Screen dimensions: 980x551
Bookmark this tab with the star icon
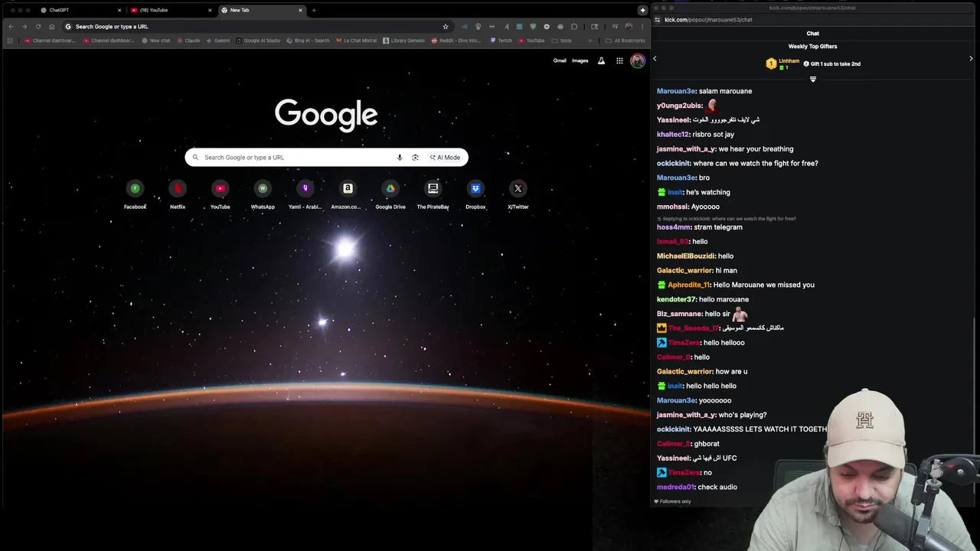446,27
